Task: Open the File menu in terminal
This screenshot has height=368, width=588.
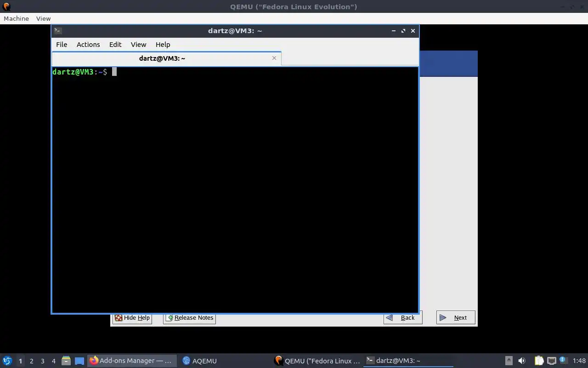Action: (x=62, y=45)
